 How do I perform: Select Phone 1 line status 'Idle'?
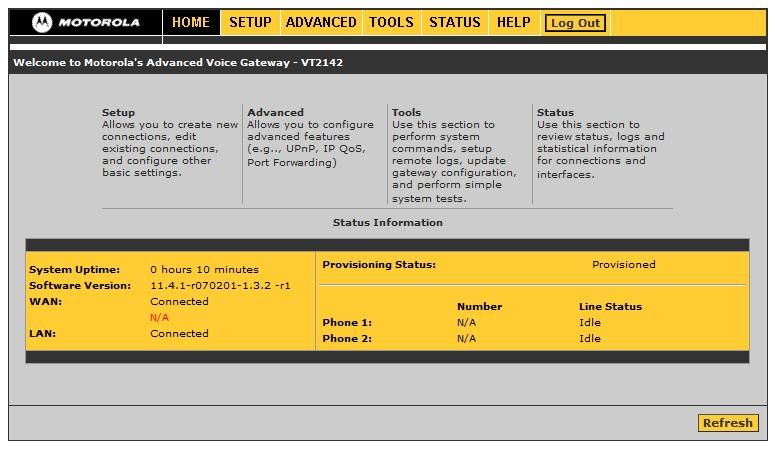click(x=590, y=323)
